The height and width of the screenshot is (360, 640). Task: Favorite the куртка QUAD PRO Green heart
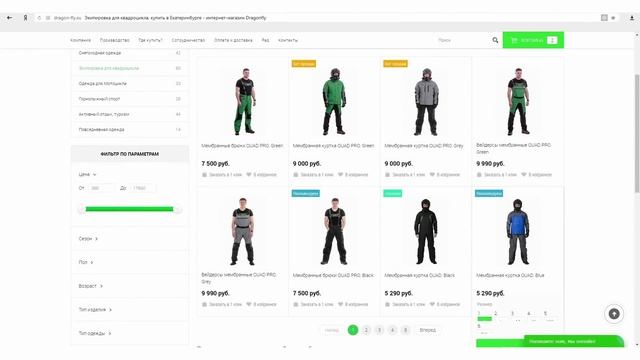pos(340,175)
